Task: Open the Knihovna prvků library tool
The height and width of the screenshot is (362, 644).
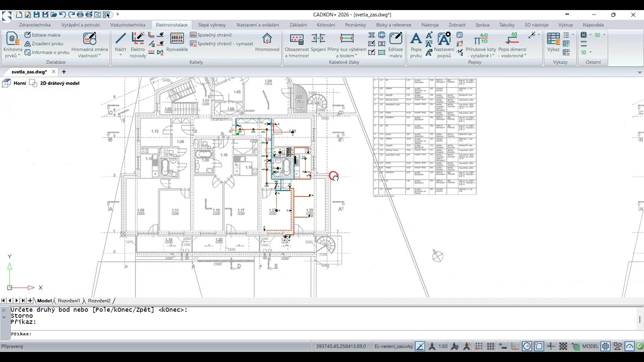Action: coord(13,45)
